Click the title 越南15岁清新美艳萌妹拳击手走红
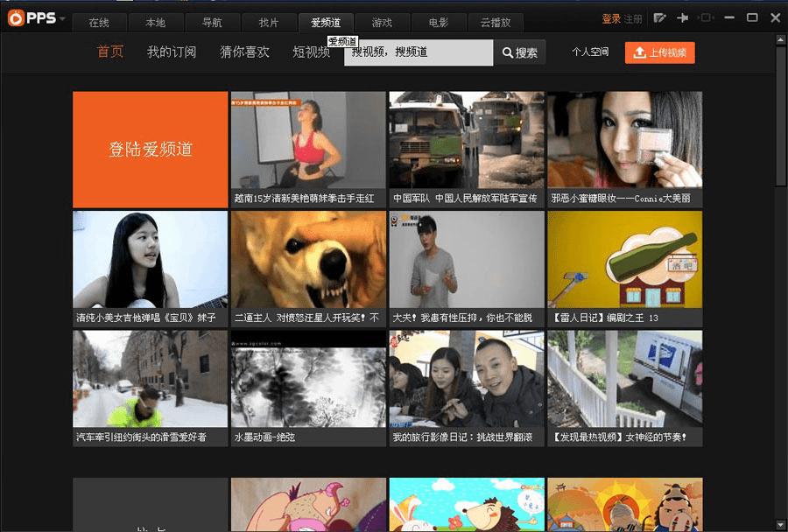Screen dimensions: 788x532 point(304,199)
